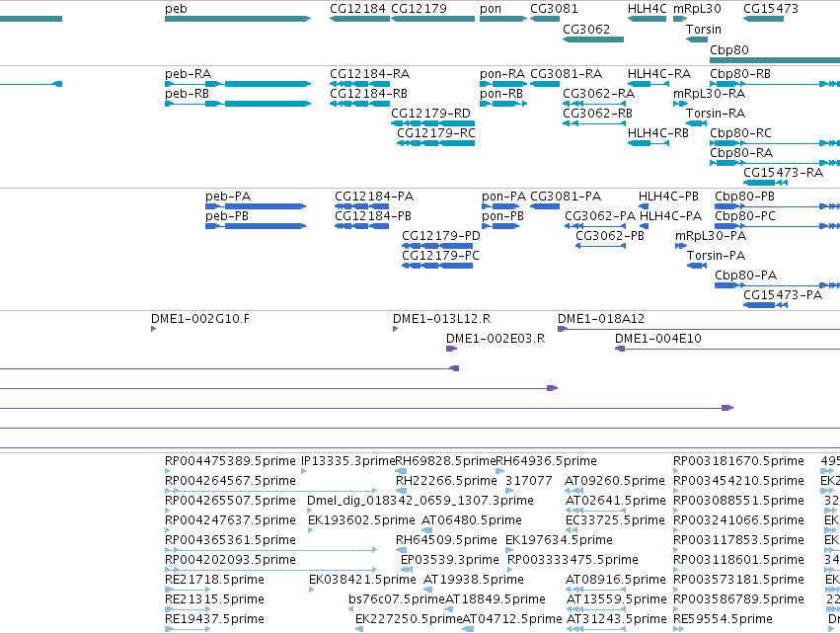Select transcript Cbp80-RA

tap(775, 163)
